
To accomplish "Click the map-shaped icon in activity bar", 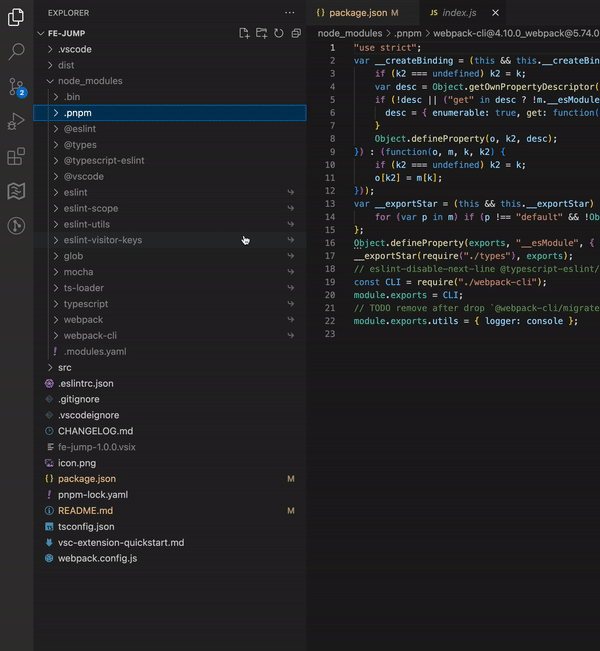I will (16, 191).
